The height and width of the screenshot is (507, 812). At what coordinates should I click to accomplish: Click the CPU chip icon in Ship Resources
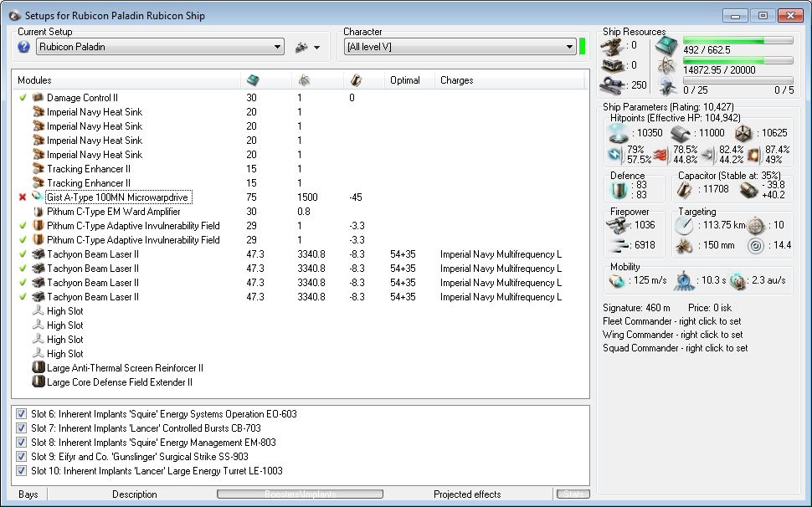pyautogui.click(x=666, y=47)
